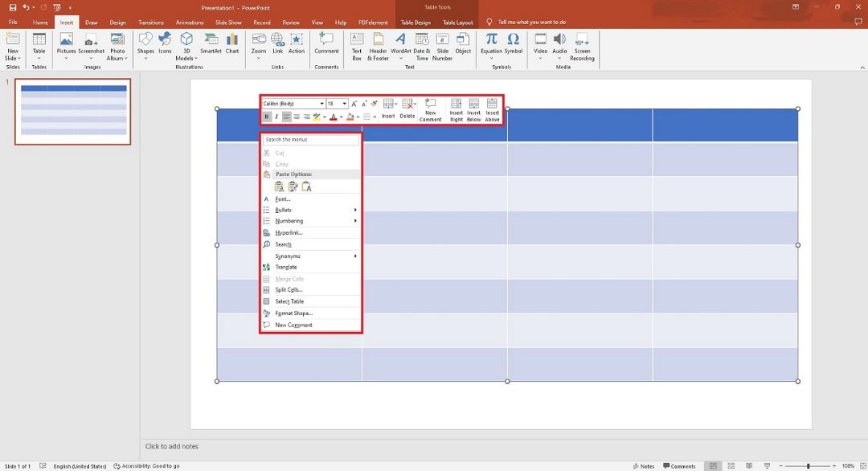Insert Date & Time
The width and height of the screenshot is (868, 471).
point(422,47)
